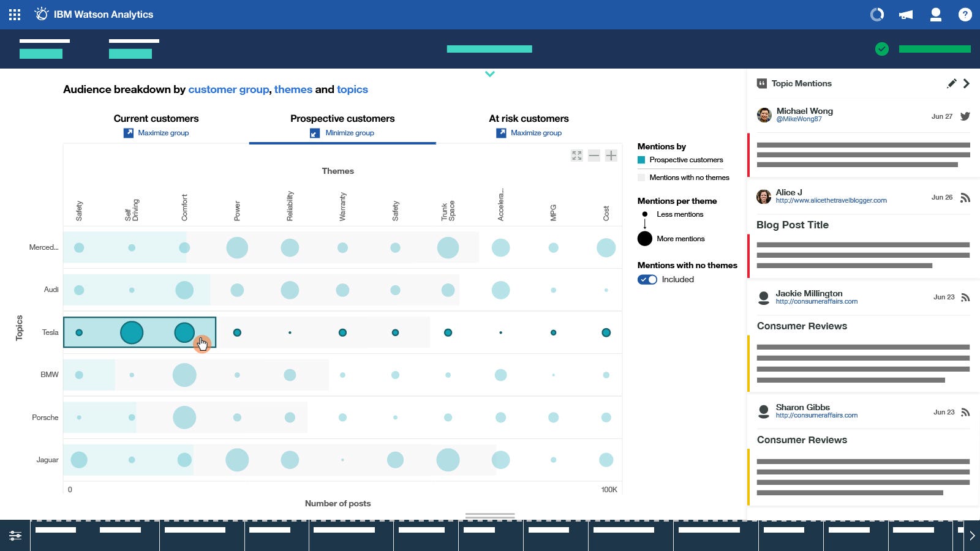Viewport: 980px width, 551px height.
Task: Click the green checkmark status icon
Action: click(882, 49)
